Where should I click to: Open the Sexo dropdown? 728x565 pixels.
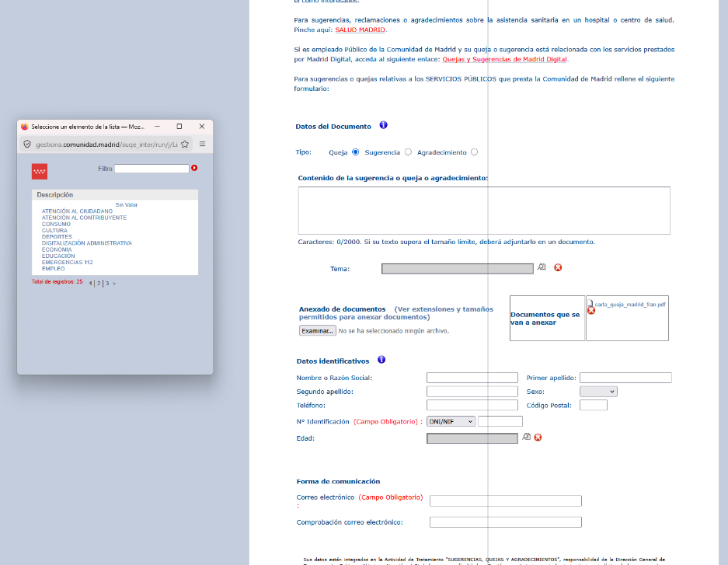click(x=598, y=392)
